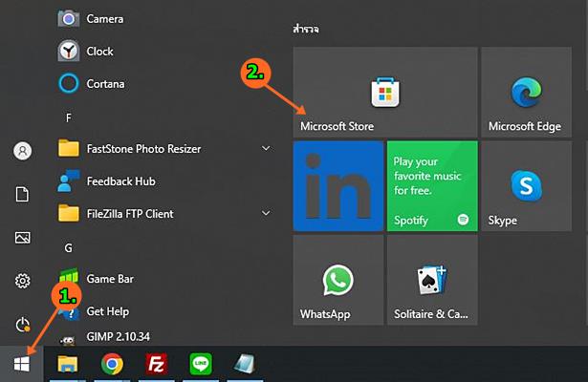The height and width of the screenshot is (382, 588).
Task: Open Pictures from the Start sidebar
Action: (x=23, y=238)
